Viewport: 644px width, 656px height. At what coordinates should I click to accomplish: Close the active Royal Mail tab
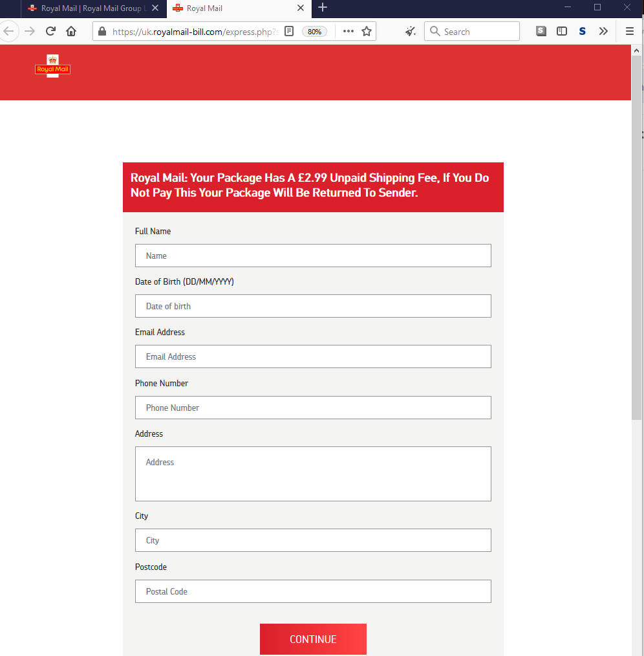(300, 8)
